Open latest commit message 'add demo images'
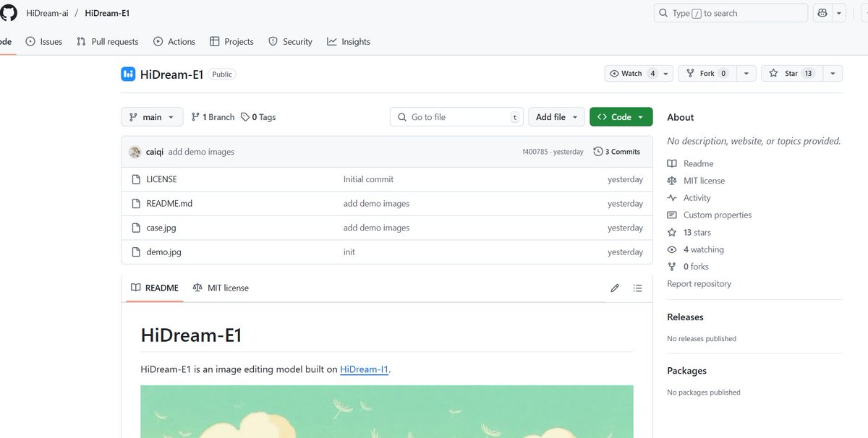The width and height of the screenshot is (868, 438). click(201, 152)
